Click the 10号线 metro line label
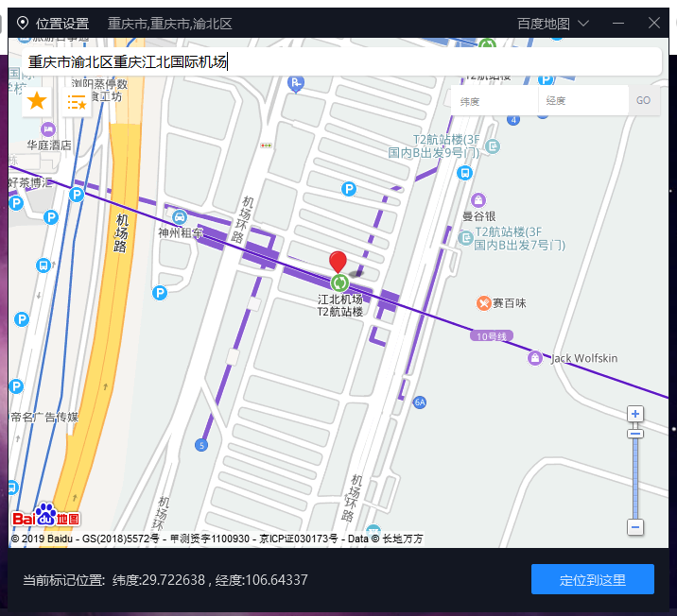Image resolution: width=677 pixels, height=616 pixels. click(492, 336)
